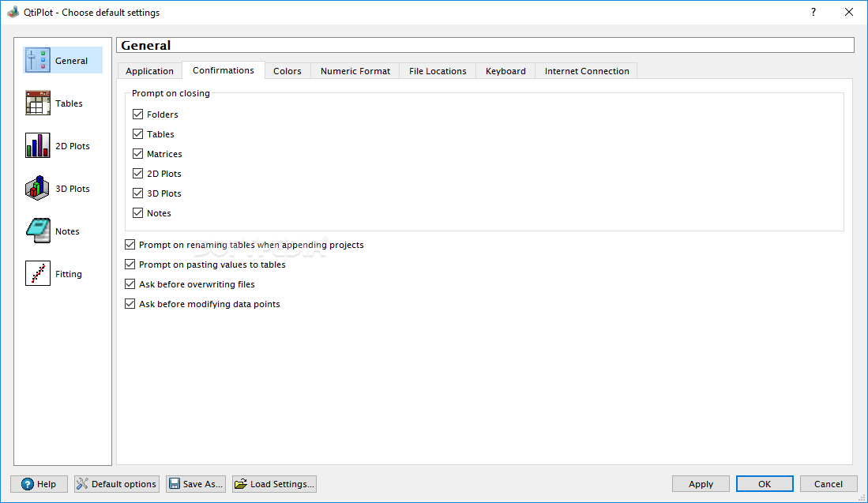Select the Tables label in sidebar
This screenshot has height=503, width=868.
tap(69, 103)
